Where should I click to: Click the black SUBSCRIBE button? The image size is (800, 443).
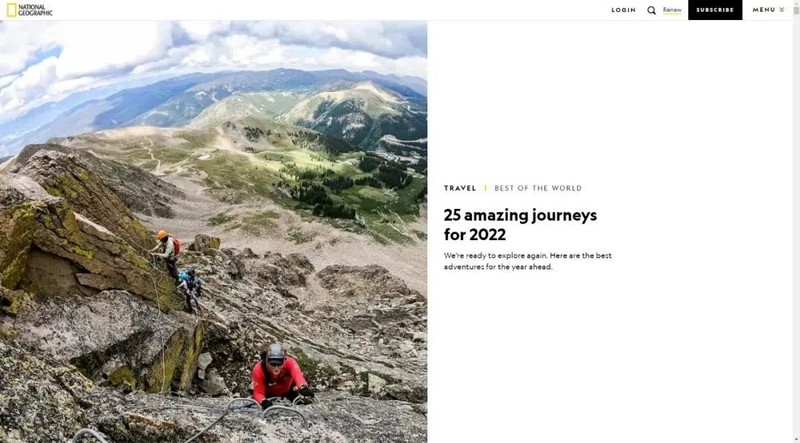pos(715,10)
